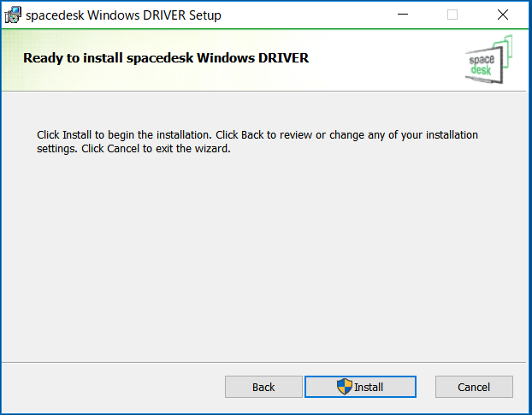This screenshot has width=532, height=415.
Task: Click the 'Click Install to begin the installation' text
Action: point(124,134)
